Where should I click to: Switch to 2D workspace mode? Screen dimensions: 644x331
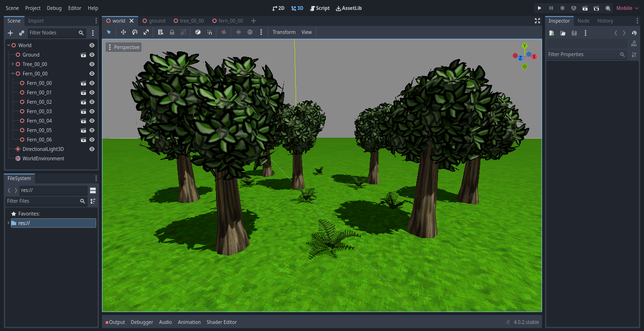278,8
